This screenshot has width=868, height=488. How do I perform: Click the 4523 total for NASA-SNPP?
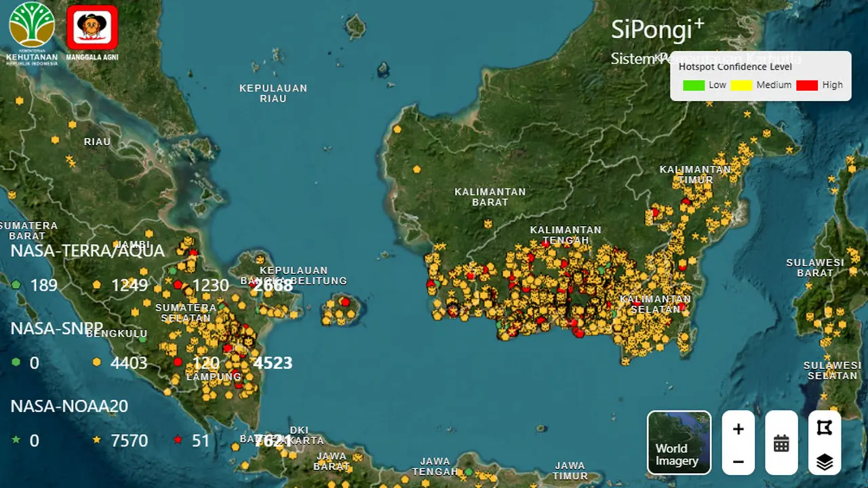click(x=273, y=363)
